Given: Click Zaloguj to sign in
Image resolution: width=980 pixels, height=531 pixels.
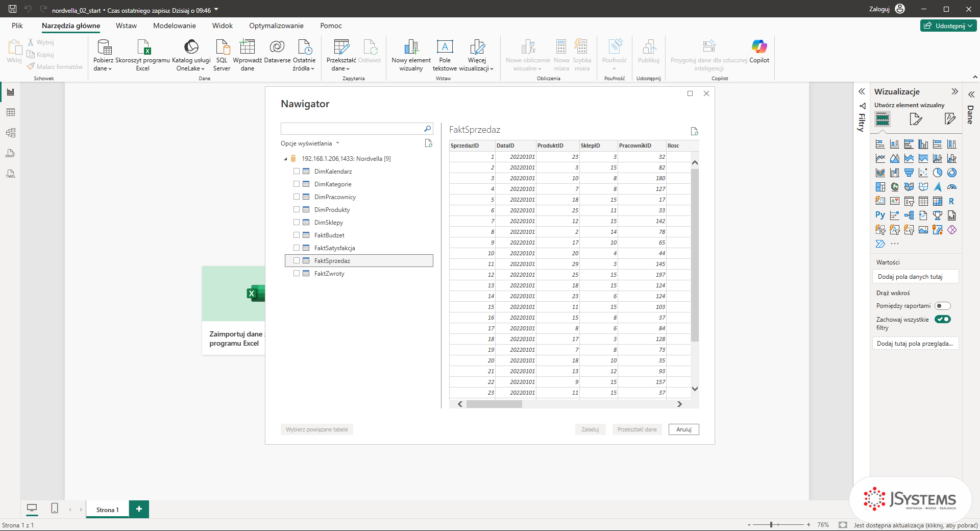Looking at the screenshot, I should [887, 9].
